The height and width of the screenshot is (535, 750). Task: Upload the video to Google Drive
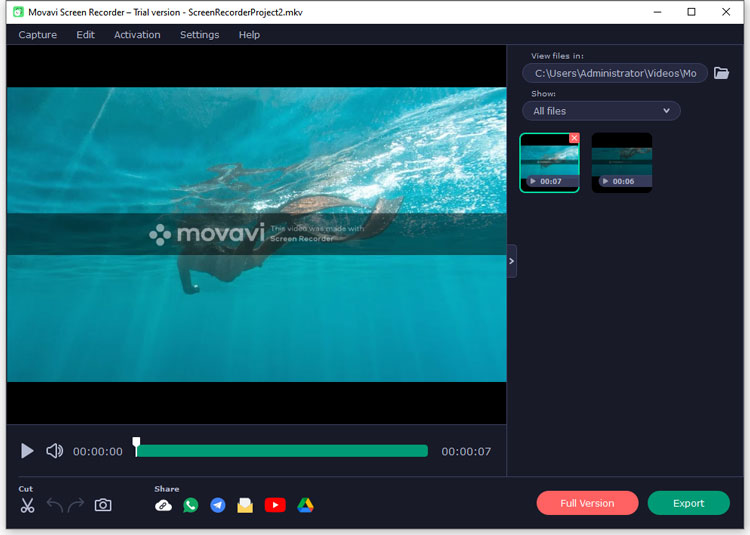coord(305,505)
